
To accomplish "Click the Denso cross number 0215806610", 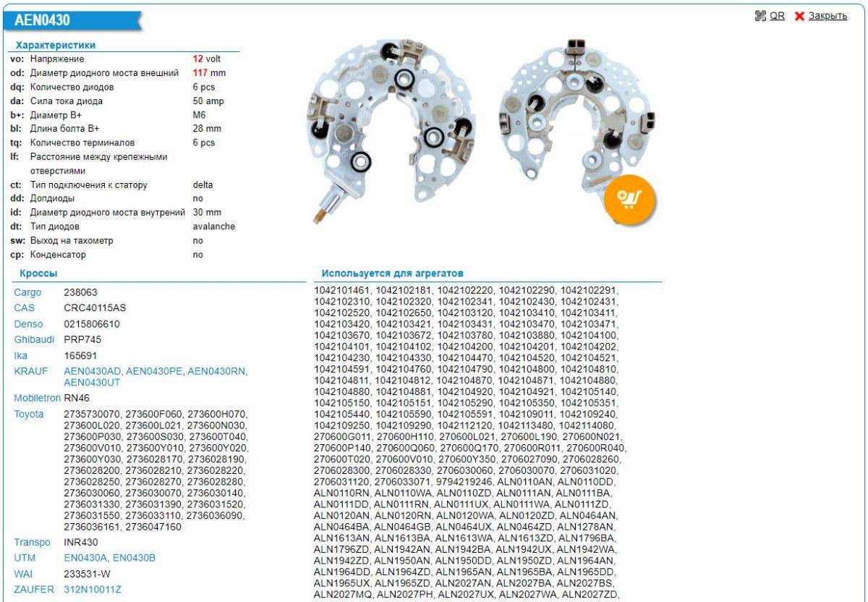I will click(x=92, y=324).
